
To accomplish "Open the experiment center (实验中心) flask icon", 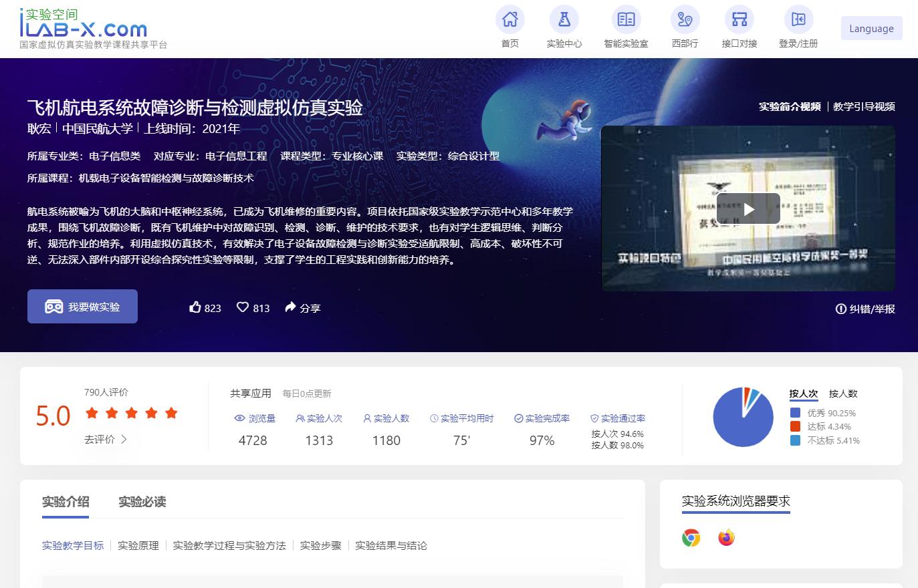I will pos(564,19).
